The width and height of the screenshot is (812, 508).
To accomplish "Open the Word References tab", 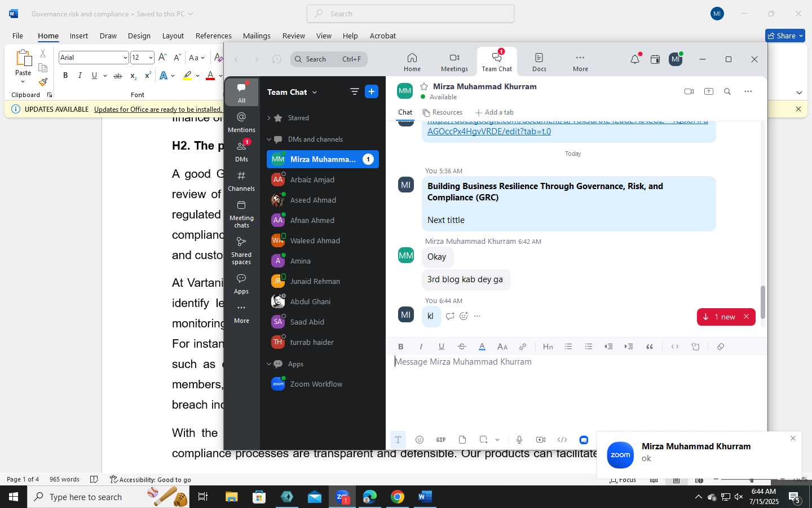I will 213,36.
